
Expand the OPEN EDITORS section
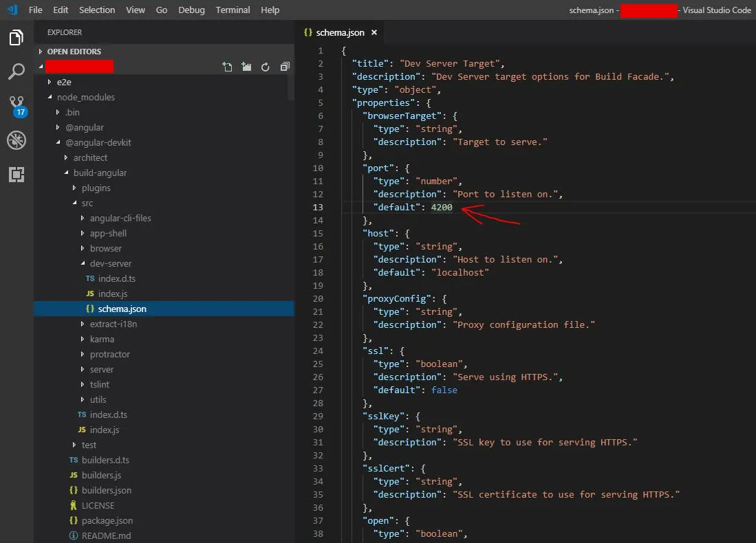coord(164,52)
